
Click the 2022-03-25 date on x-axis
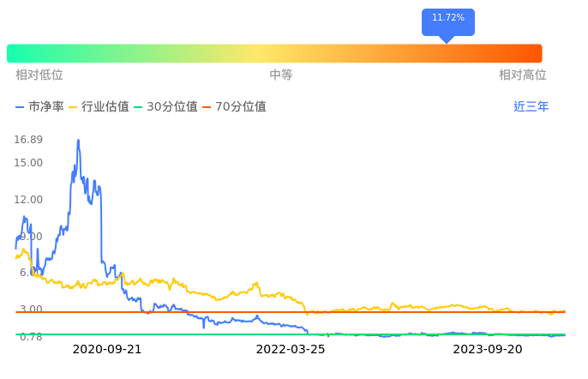tap(291, 350)
